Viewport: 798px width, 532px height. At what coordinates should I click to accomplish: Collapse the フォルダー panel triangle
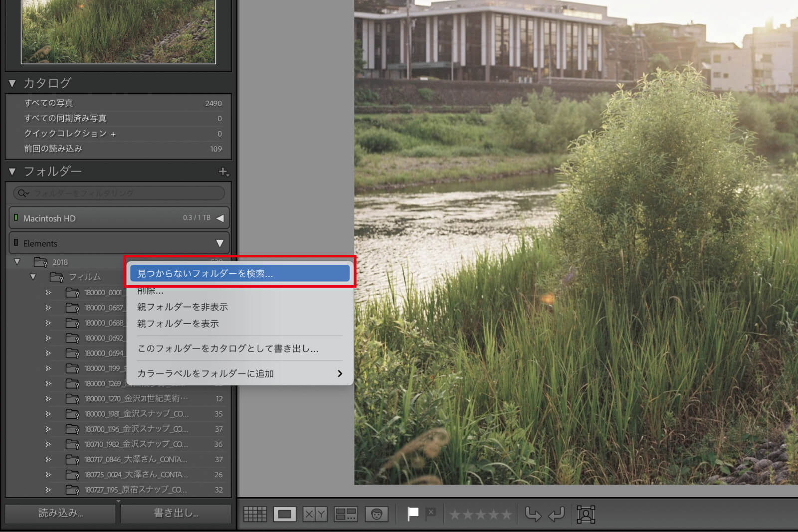click(x=12, y=172)
